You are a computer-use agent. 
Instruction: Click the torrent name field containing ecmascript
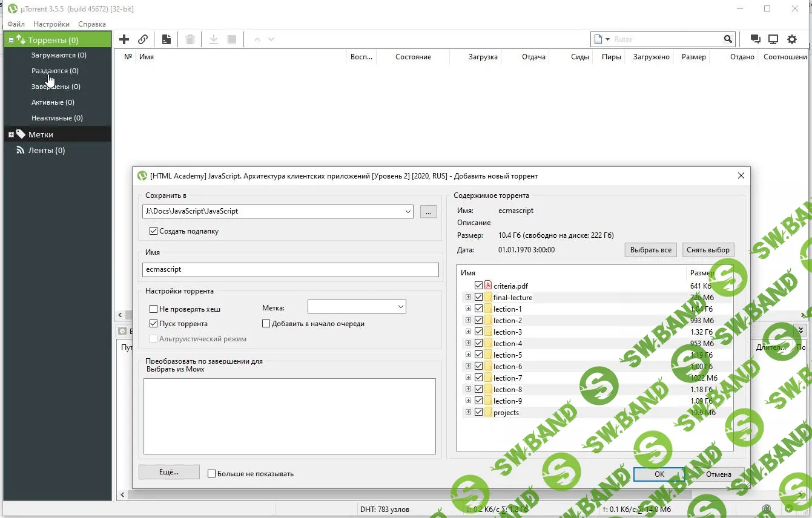(290, 269)
